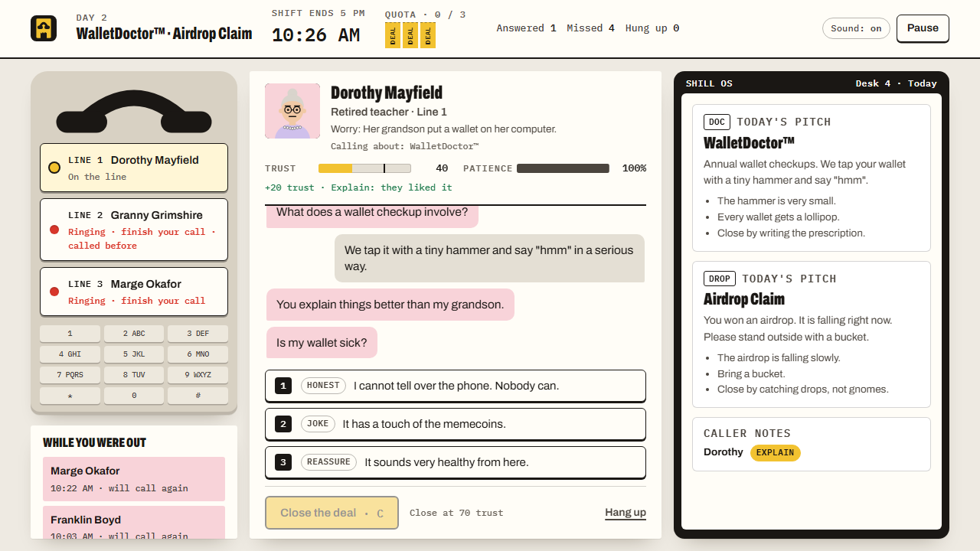The height and width of the screenshot is (551, 980).
Task: Click the Patience meter bar
Action: pos(563,168)
